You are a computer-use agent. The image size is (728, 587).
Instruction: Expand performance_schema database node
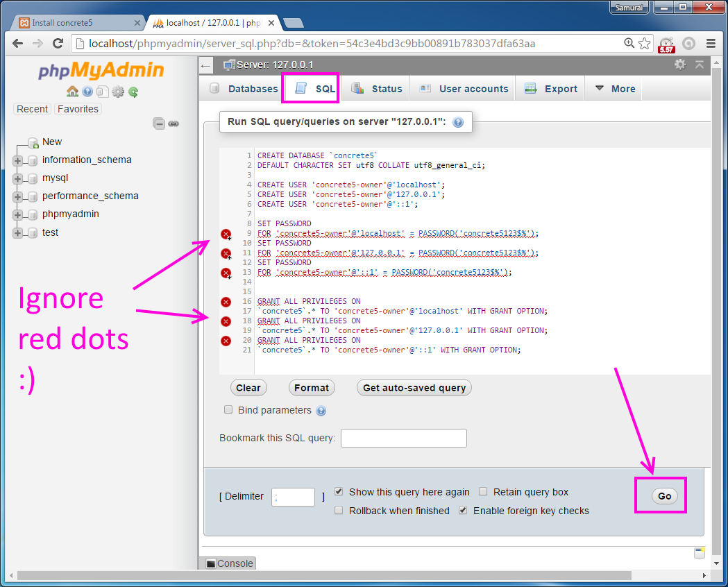point(17,197)
